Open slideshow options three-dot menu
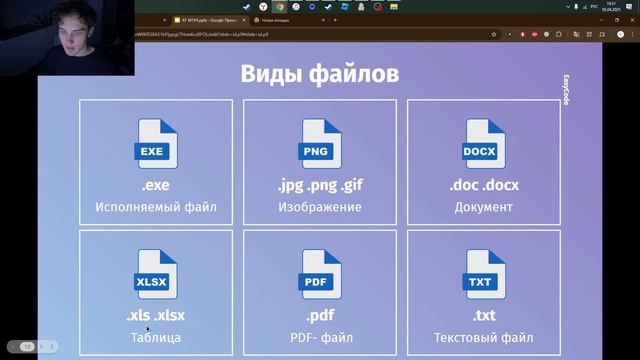The height and width of the screenshot is (360, 640). [x=52, y=347]
